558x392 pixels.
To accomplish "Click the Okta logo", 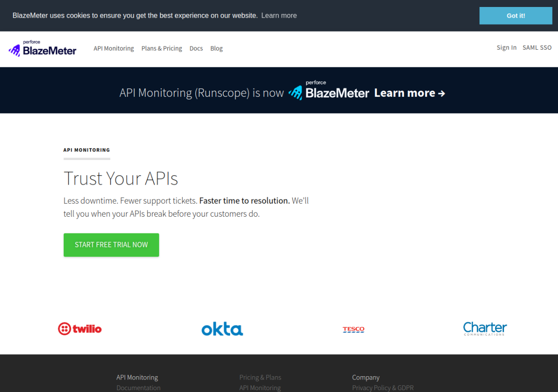I will [x=222, y=329].
